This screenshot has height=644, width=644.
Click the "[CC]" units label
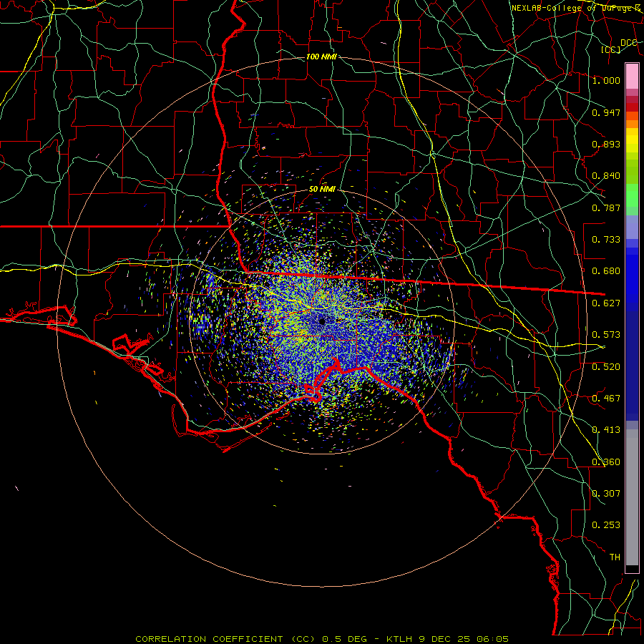[611, 49]
